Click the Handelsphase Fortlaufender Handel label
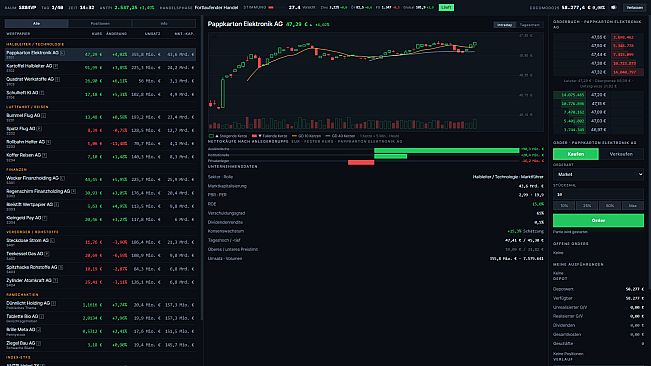 [x=199, y=7]
